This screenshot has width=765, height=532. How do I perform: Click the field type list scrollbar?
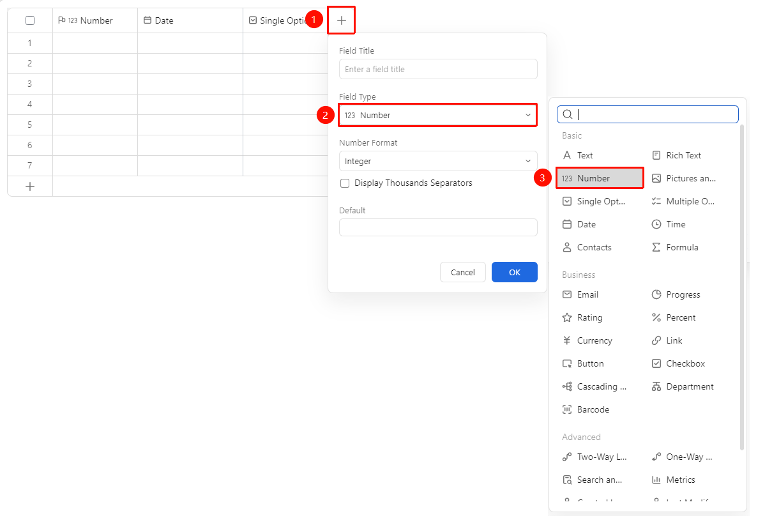(742, 288)
